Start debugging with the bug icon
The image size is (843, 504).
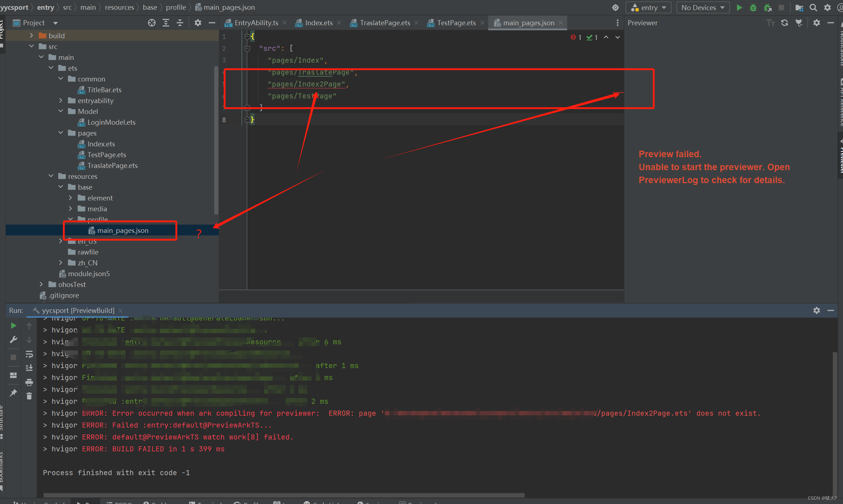pyautogui.click(x=753, y=7)
